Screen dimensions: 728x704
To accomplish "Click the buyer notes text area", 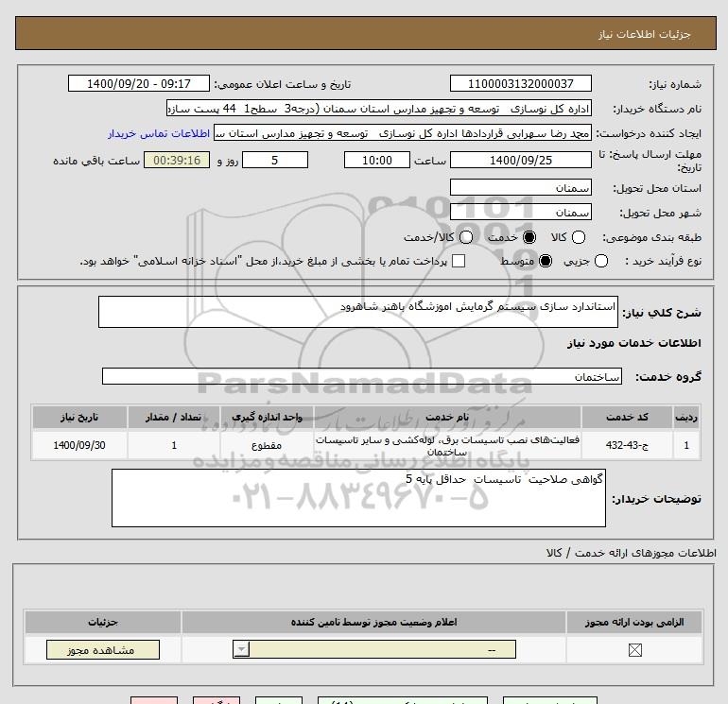I will coord(358,497).
